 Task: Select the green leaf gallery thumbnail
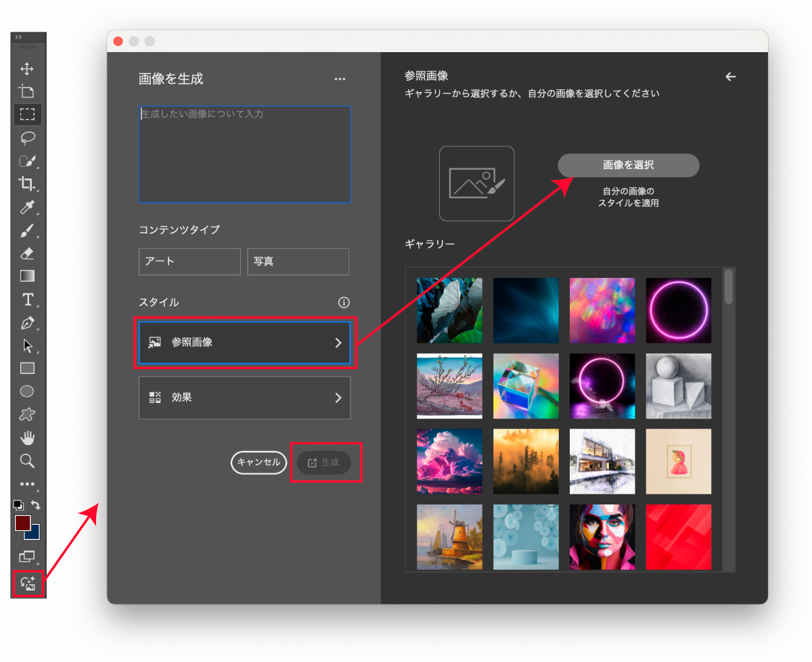[450, 310]
